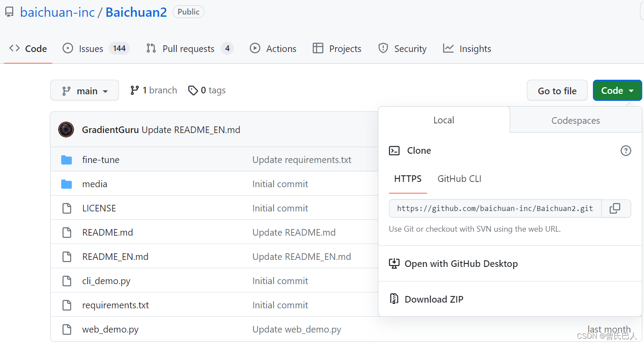Open the Baichuan2 repository link
Screen dimensions: 644x344
coord(136,12)
